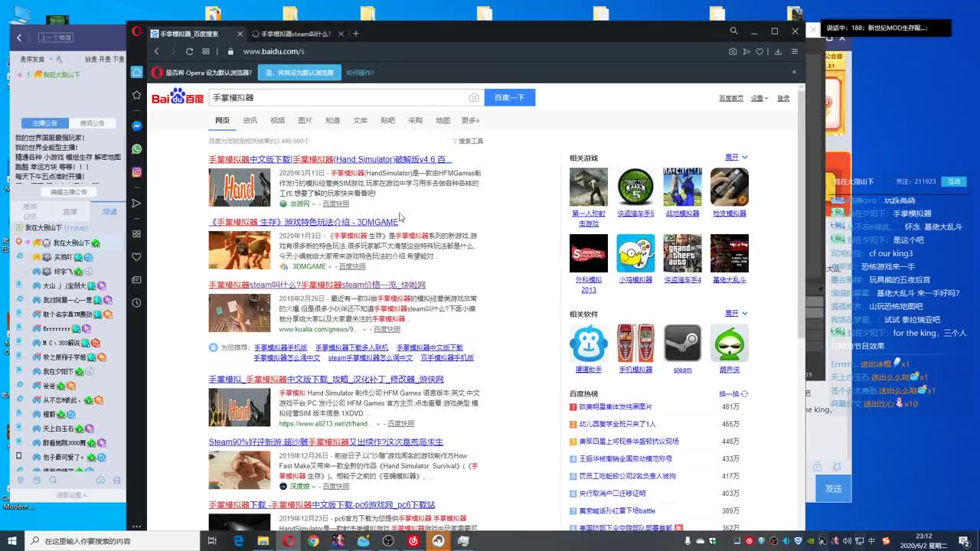Set Opera as default browser button
Screen dimensions: 980x551
click(x=299, y=72)
